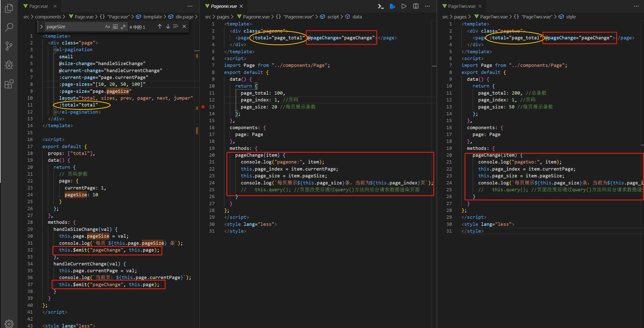Close the Pageone.vue tab
Viewport: 644px width, 328px height.
tap(241, 6)
